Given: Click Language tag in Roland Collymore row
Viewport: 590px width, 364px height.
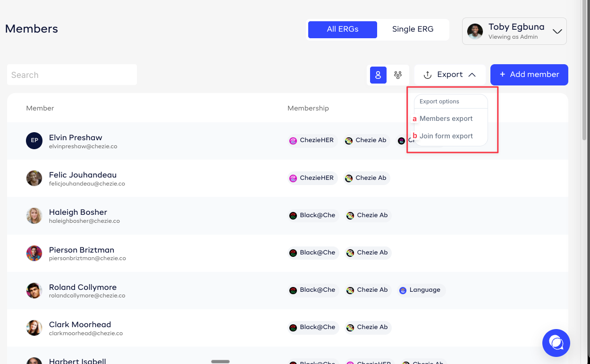Looking at the screenshot, I should 421,290.
